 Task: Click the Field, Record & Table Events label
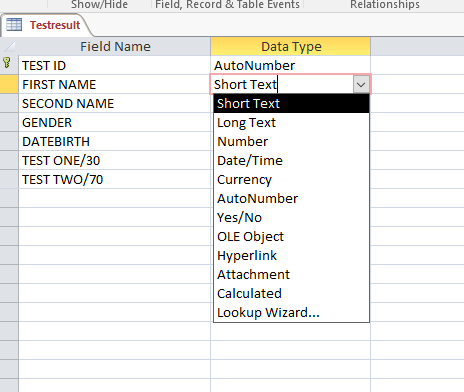point(227,4)
